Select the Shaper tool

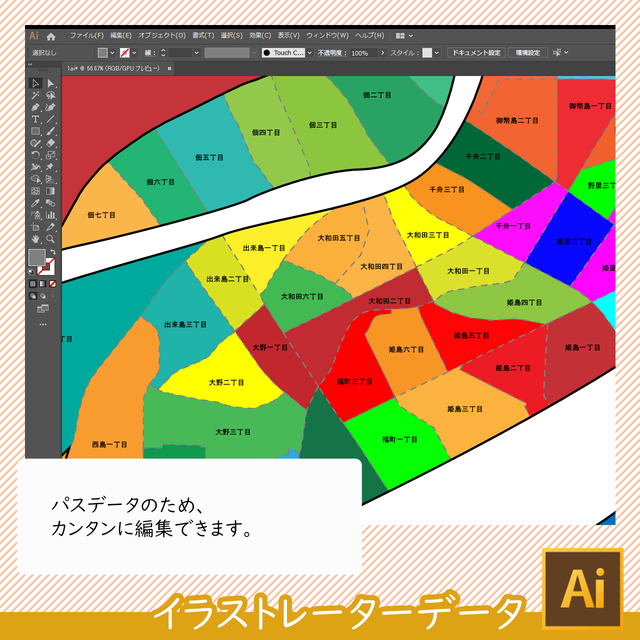pyautogui.click(x=36, y=143)
